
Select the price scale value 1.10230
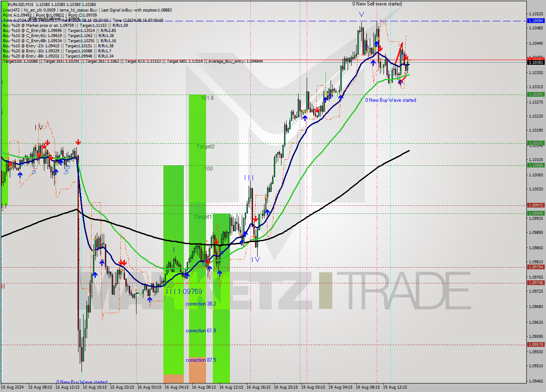pyautogui.click(x=537, y=116)
